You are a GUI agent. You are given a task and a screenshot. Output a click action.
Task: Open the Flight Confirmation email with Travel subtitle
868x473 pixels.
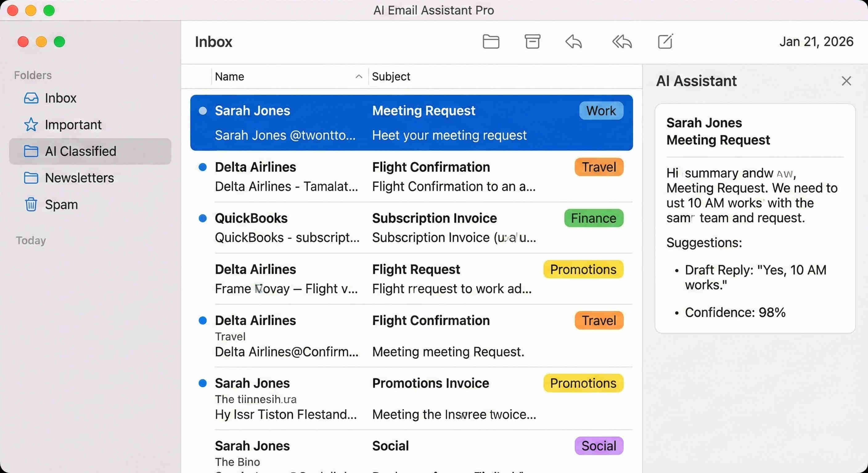pos(411,336)
